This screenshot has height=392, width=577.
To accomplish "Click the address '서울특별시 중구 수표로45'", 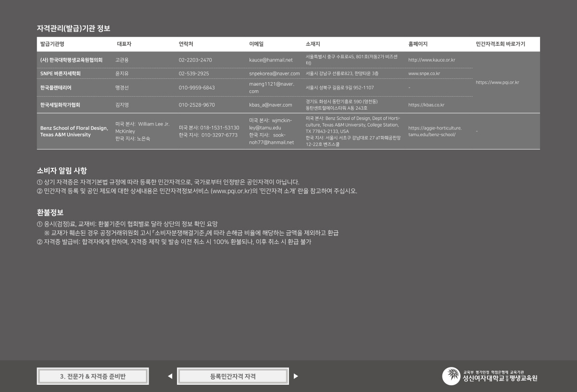I will pyautogui.click(x=352, y=60).
